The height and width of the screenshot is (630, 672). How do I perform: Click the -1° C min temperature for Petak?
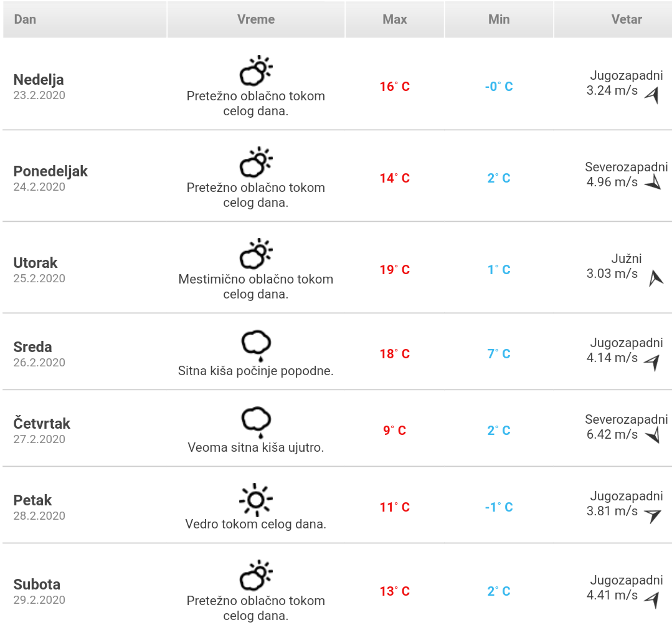[499, 507]
